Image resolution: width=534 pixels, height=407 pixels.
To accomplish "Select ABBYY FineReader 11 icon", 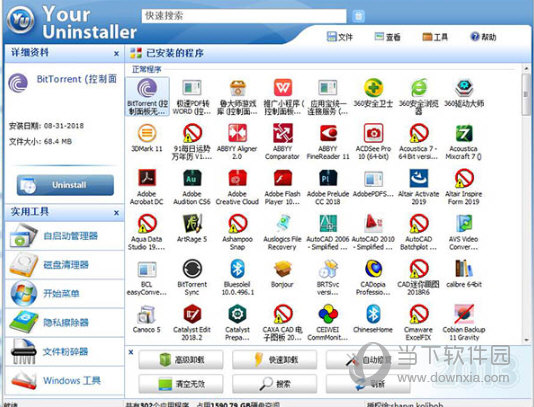I will (328, 133).
